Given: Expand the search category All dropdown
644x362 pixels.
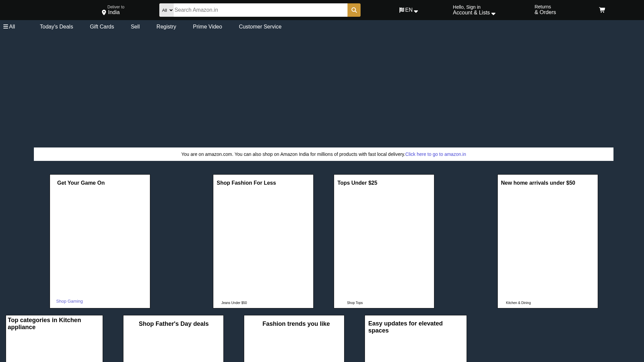Looking at the screenshot, I should (166, 10).
